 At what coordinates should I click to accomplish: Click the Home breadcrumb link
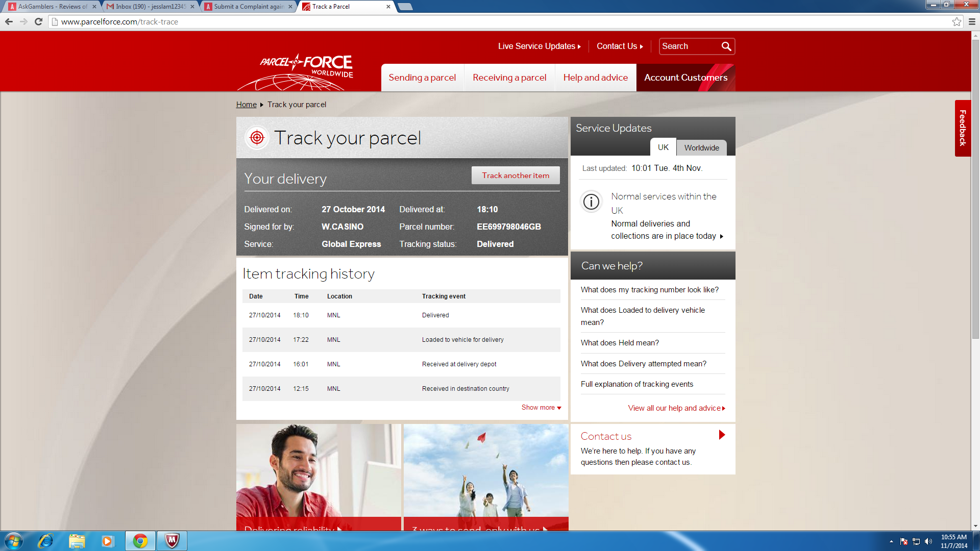[246, 105]
